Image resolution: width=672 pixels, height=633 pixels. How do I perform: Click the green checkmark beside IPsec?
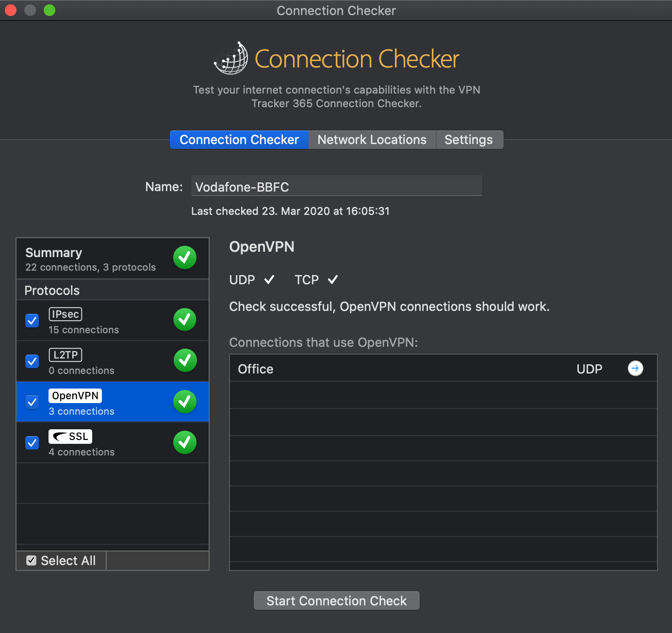[x=185, y=320]
